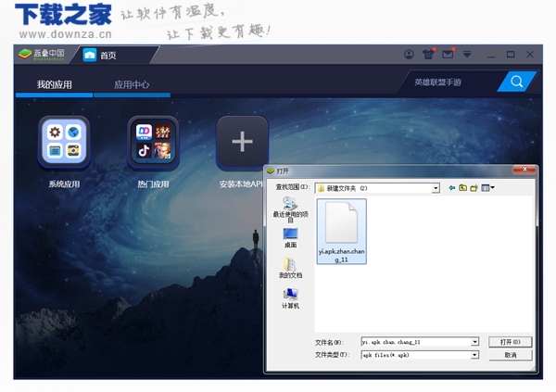Create a new folder in the dialog

click(x=474, y=188)
